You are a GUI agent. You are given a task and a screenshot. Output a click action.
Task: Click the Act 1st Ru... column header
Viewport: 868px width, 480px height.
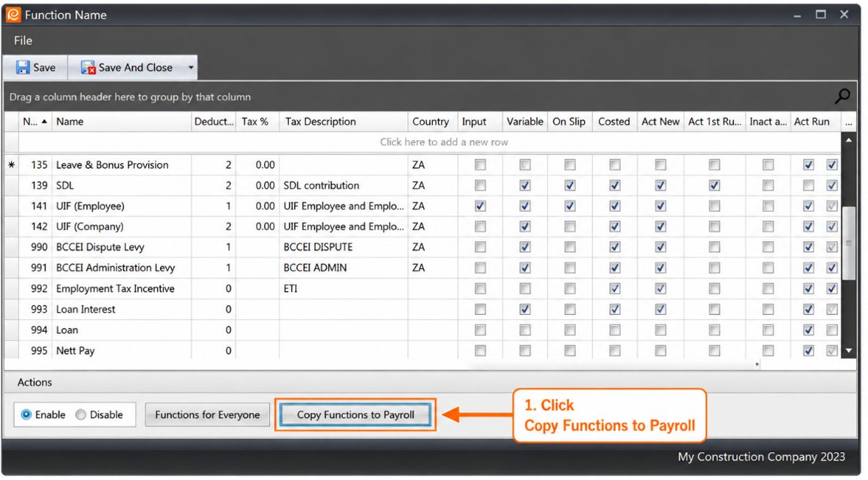pos(714,122)
